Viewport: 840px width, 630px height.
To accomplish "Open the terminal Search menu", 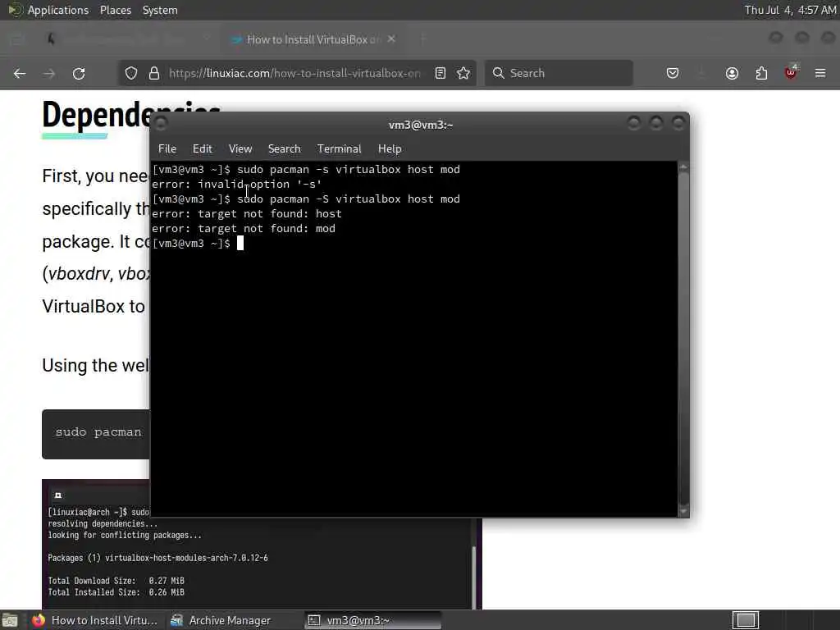I will point(284,149).
